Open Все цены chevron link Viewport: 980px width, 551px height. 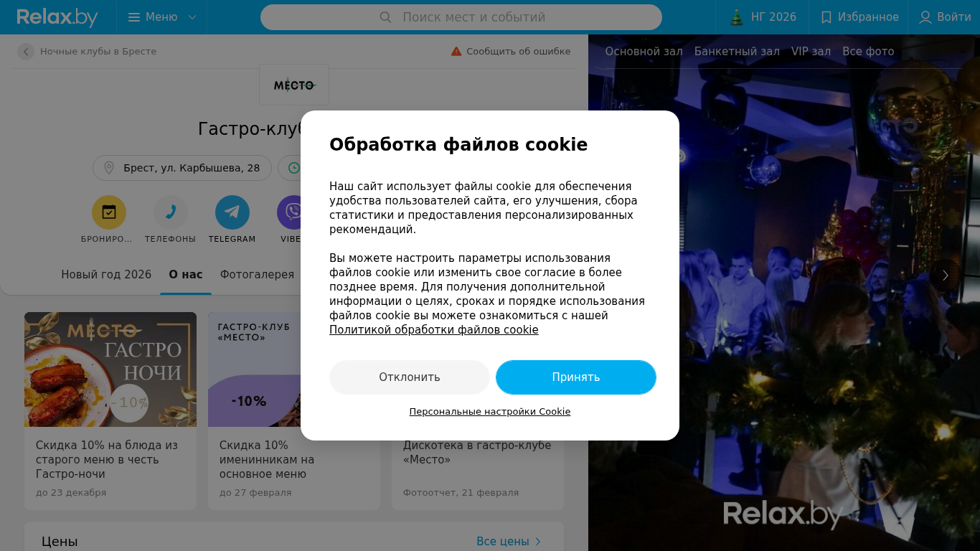[509, 542]
